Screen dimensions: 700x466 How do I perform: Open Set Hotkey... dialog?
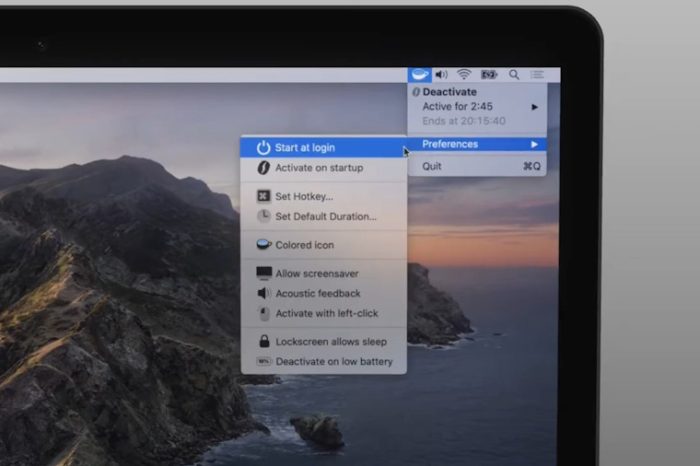[304, 197]
